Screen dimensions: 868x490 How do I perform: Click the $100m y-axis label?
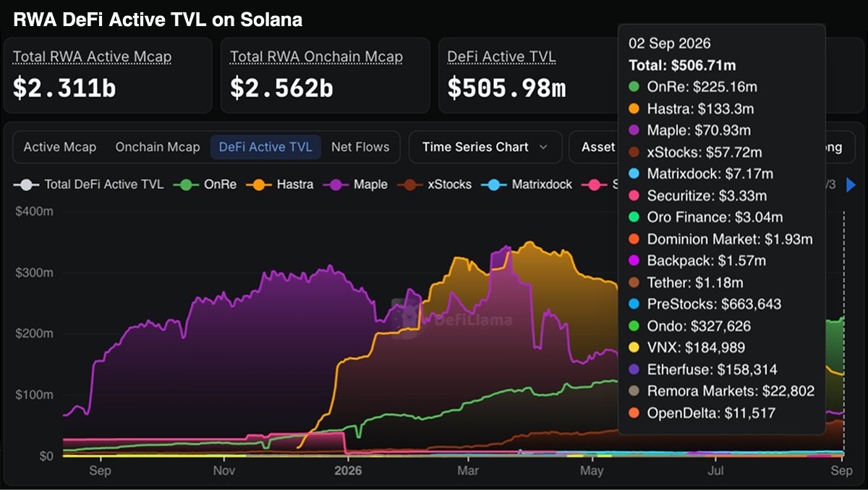[34, 395]
